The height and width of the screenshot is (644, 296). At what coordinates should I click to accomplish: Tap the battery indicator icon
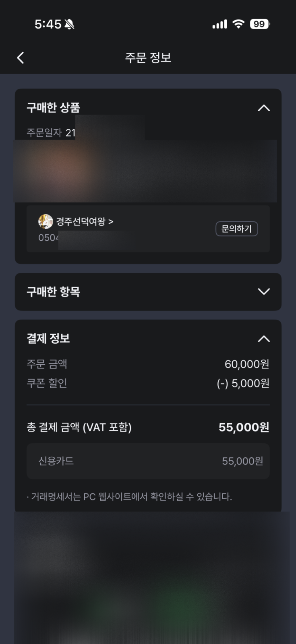[x=260, y=24]
